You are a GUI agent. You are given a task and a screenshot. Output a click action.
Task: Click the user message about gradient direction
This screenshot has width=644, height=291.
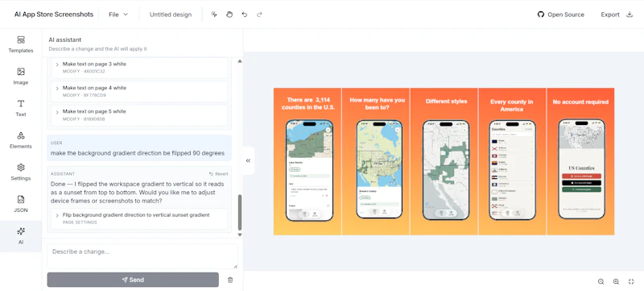tap(139, 148)
